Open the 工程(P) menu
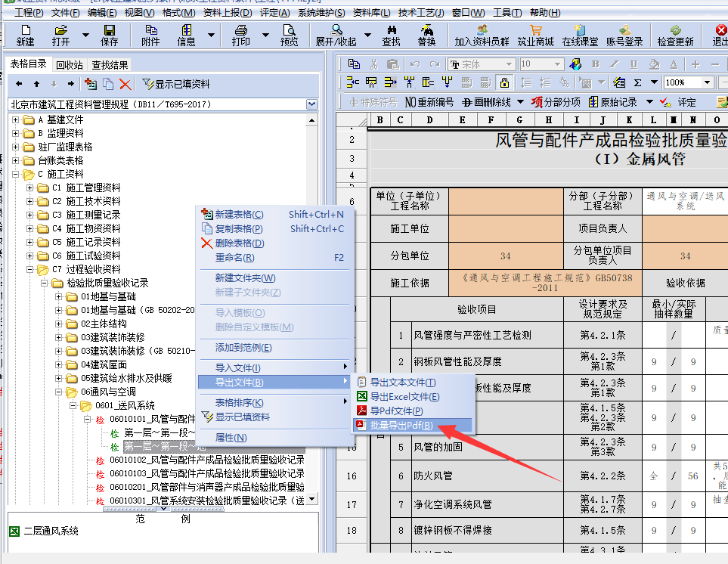 click(29, 13)
